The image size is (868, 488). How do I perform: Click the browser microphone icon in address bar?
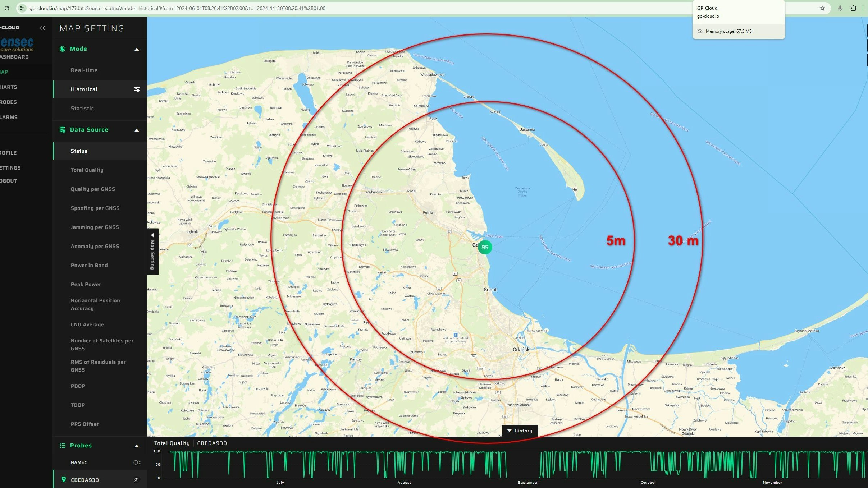coord(840,8)
